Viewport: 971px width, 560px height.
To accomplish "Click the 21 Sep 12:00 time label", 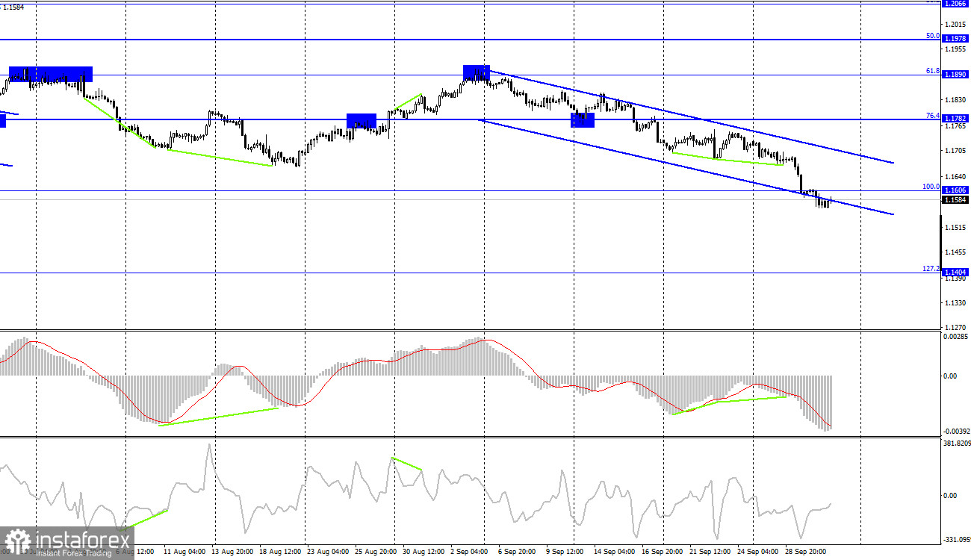I will (x=711, y=553).
